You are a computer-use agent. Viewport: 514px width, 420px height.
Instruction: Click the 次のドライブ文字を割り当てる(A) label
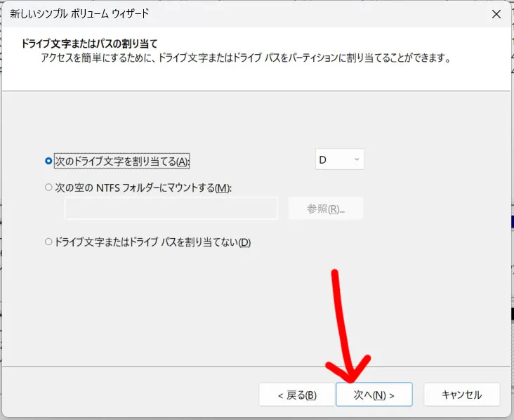(122, 162)
